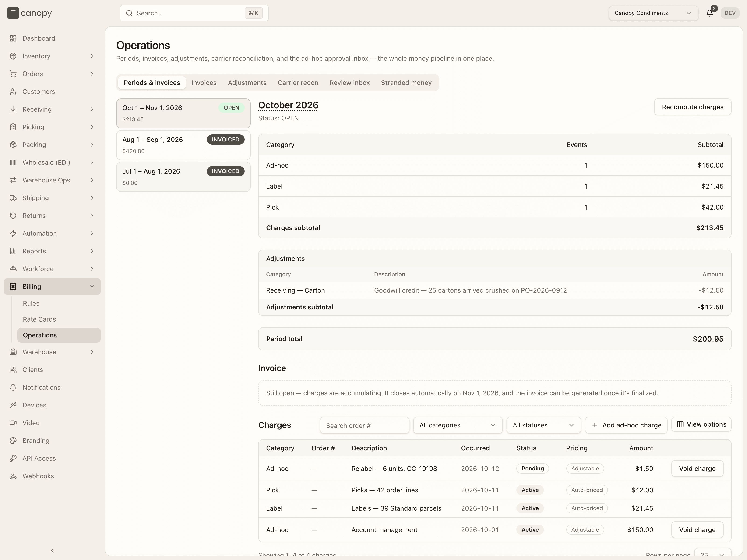Click the Add ad-hoc charge button
The height and width of the screenshot is (560, 747).
coord(626,425)
